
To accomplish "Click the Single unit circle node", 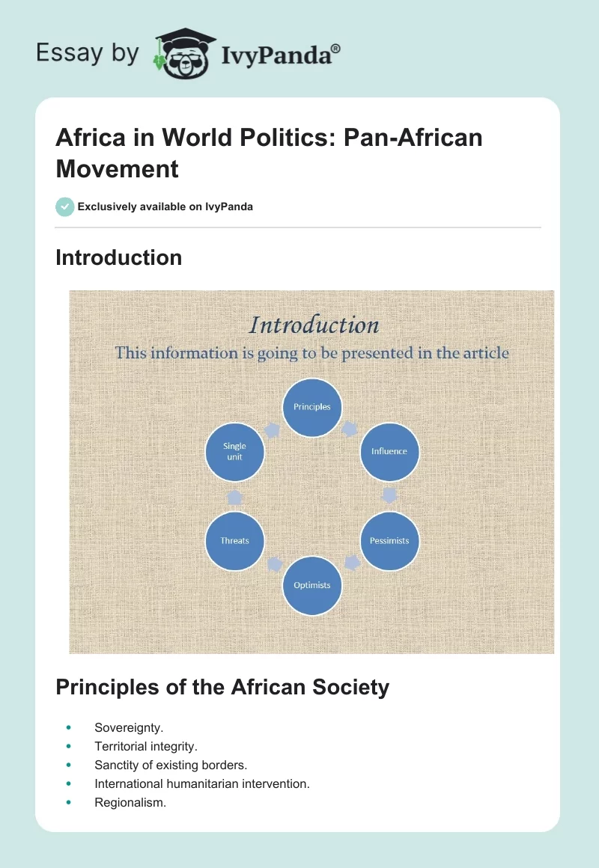I will tap(234, 451).
